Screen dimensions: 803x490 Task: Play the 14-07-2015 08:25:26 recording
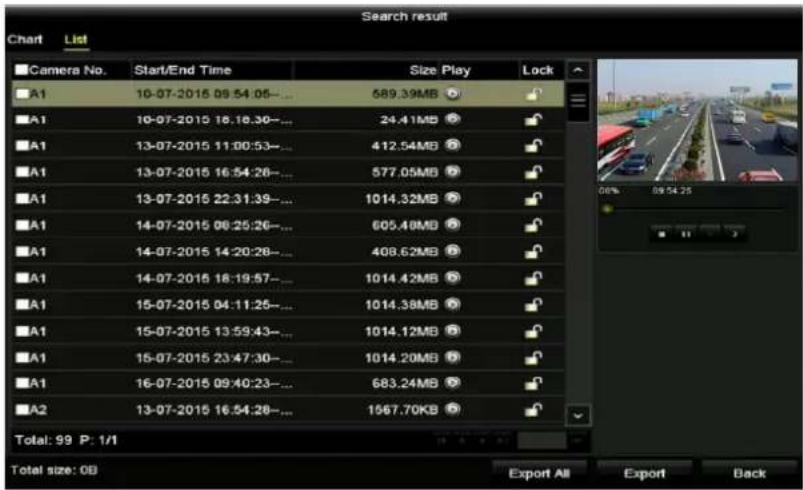(453, 225)
